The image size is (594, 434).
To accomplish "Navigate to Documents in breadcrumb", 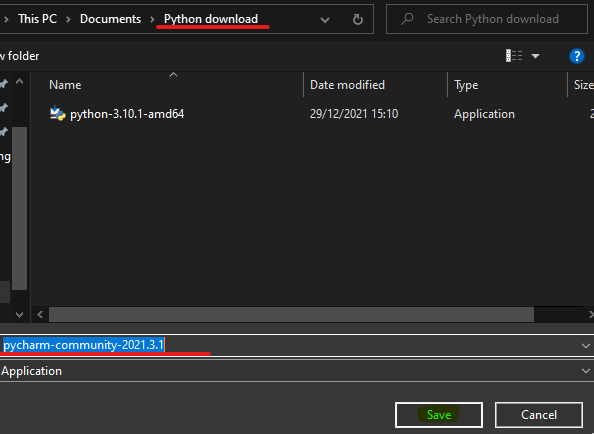I will coord(110,19).
